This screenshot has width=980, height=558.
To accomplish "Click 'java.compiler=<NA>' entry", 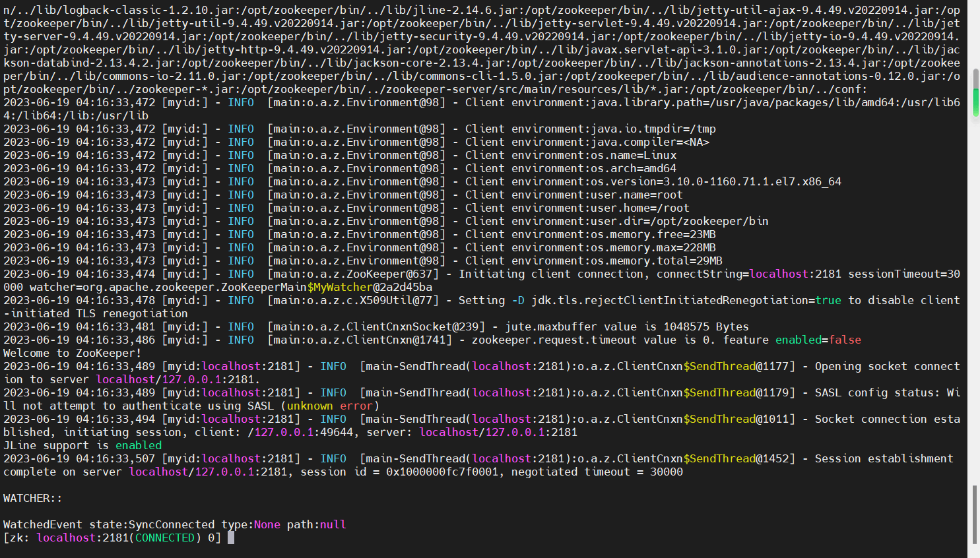I will 650,142.
